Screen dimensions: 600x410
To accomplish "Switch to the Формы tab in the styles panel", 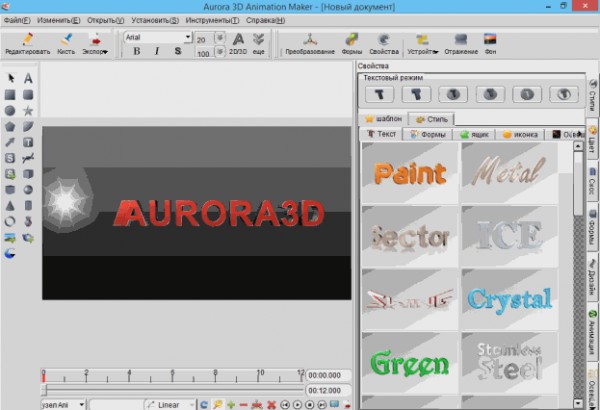I will pos(428,134).
